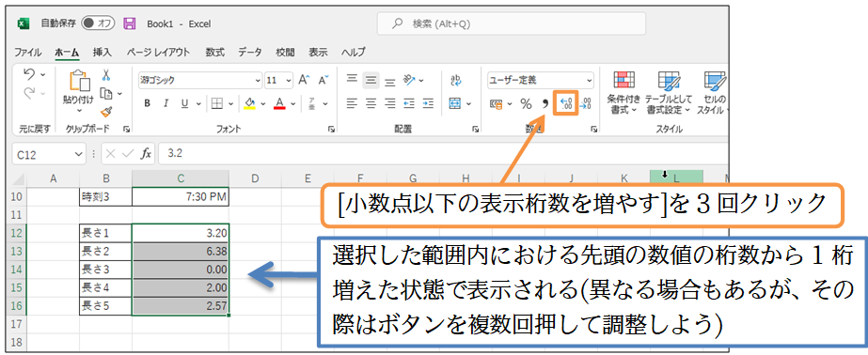Click the search box
Image resolution: width=868 pixels, height=355 pixels.
pos(512,23)
